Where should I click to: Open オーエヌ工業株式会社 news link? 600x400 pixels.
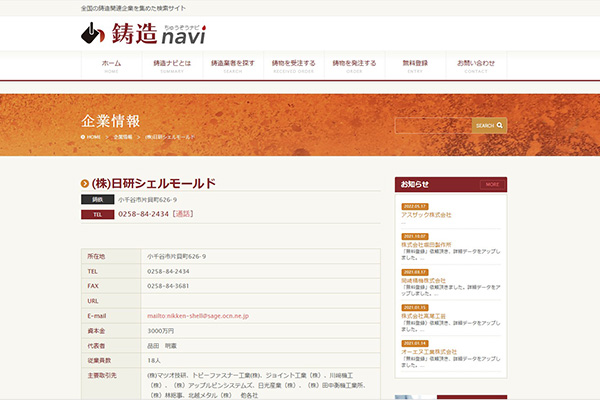(429, 351)
